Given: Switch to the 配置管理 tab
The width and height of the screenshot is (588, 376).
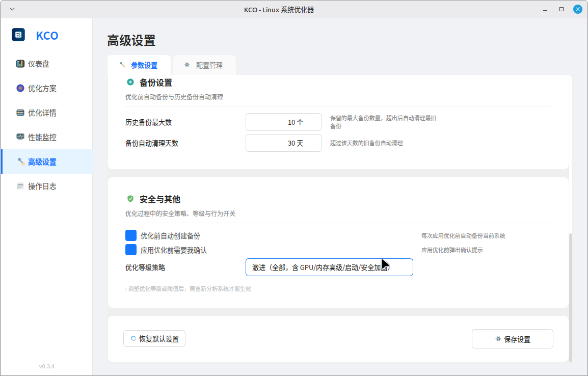Looking at the screenshot, I should 204,65.
